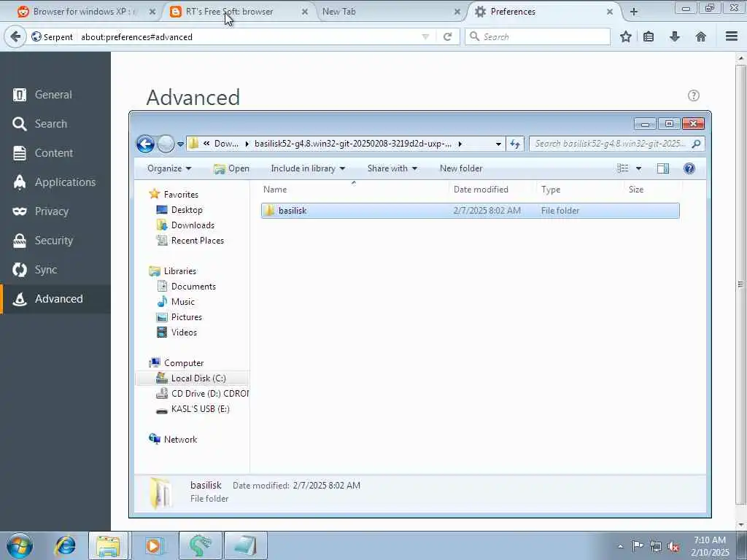Open the browser hamburger menu
The height and width of the screenshot is (560, 747).
click(x=732, y=36)
